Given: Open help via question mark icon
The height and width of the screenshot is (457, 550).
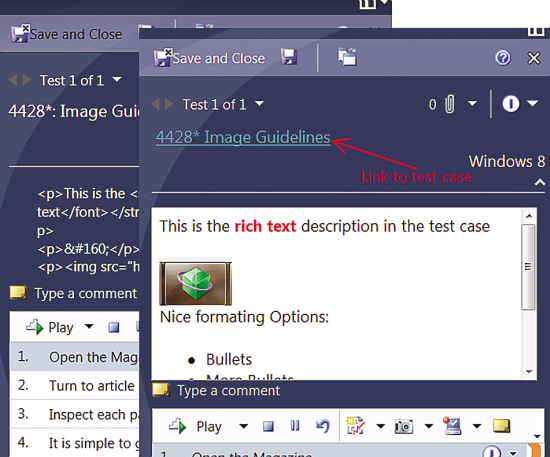Looking at the screenshot, I should point(503,58).
